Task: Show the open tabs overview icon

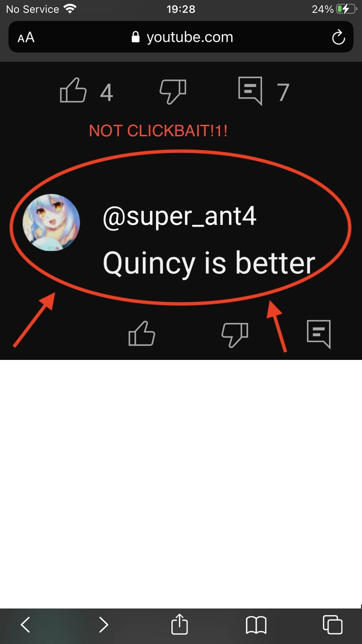Action: (x=333, y=624)
